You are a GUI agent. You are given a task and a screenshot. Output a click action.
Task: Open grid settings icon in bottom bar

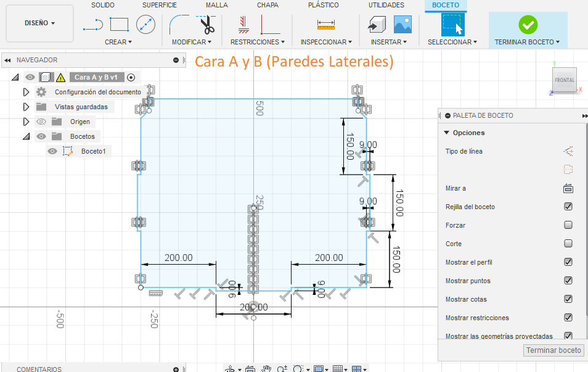tap(338, 369)
